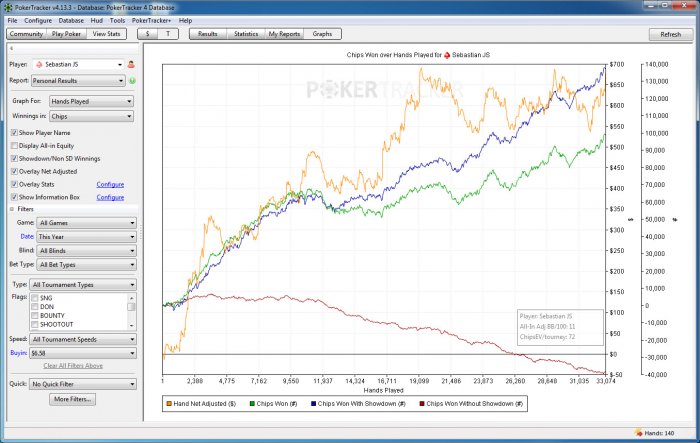Open the Player dropdown showing Sebastian JS
The width and height of the screenshot is (700, 443).
click(x=78, y=65)
